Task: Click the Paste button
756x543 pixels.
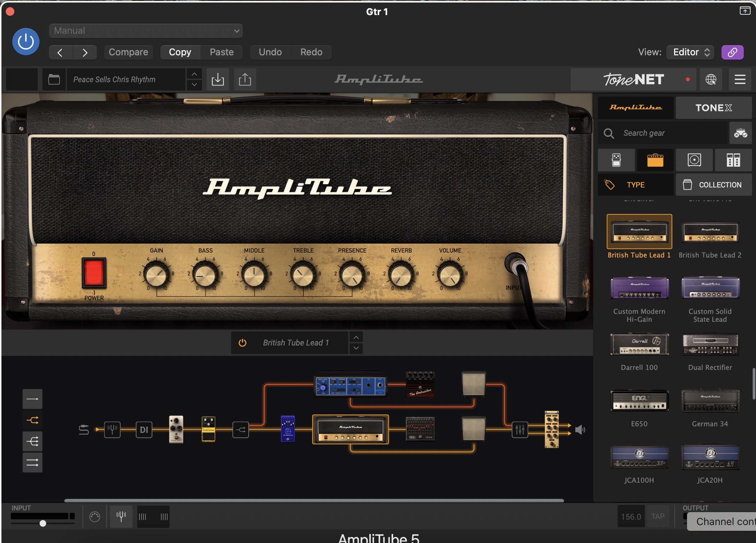Action: pyautogui.click(x=222, y=52)
